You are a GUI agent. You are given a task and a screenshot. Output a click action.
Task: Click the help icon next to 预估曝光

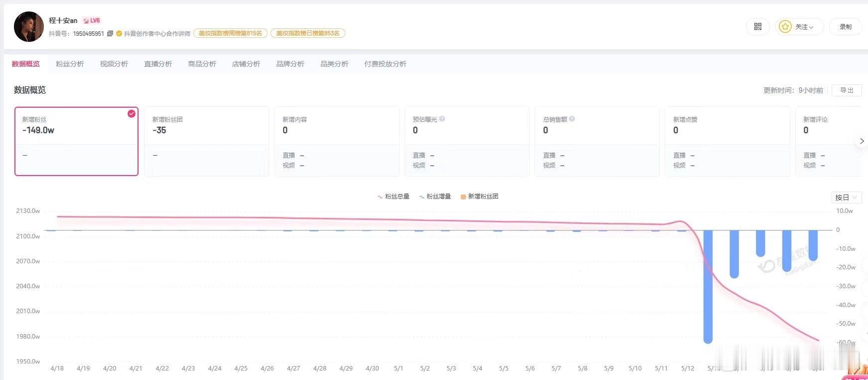[442, 119]
